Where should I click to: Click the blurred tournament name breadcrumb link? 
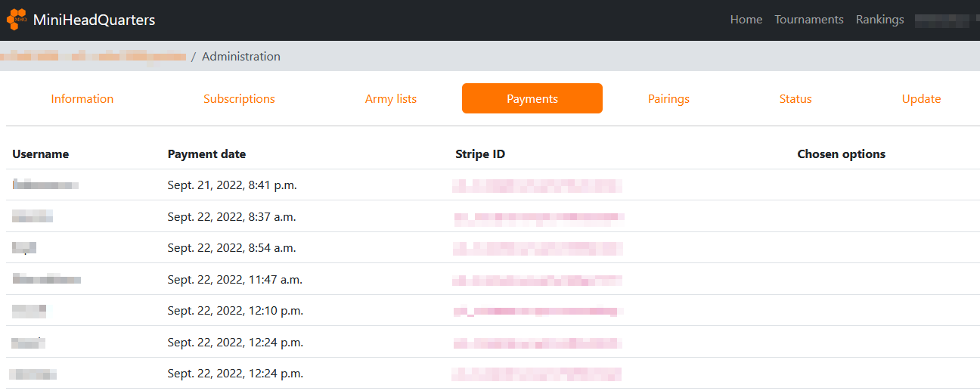tap(93, 57)
